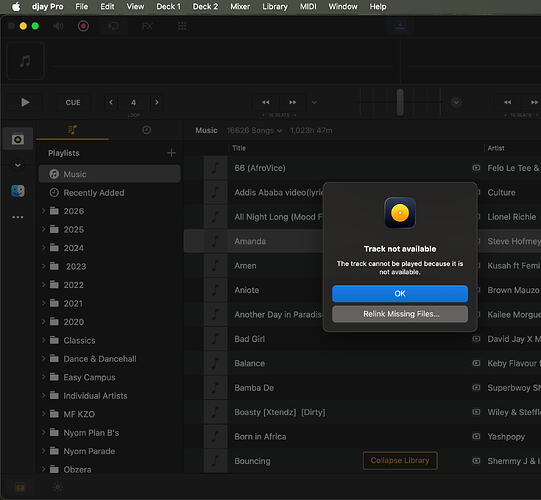
Task: Show more library sources via ellipsis
Action: [18, 217]
